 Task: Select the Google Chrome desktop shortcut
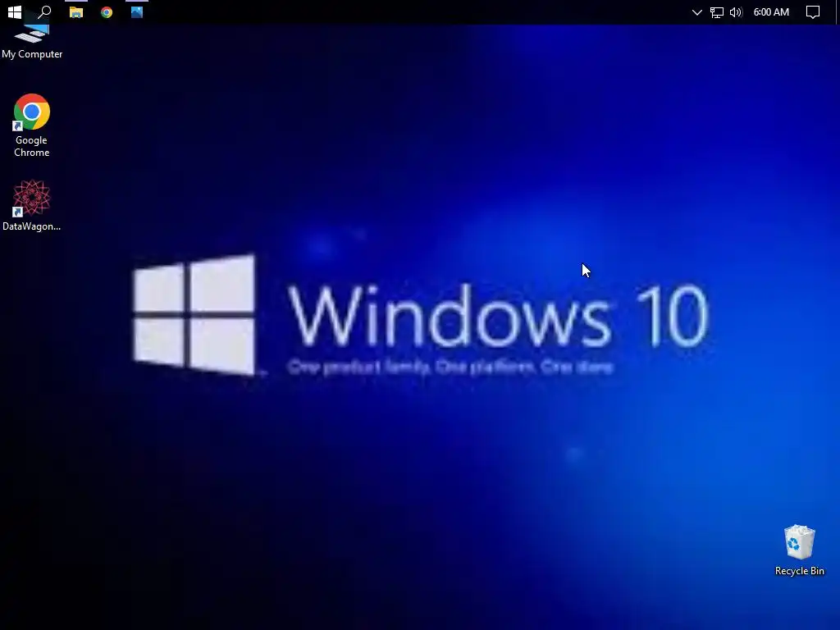click(x=32, y=126)
